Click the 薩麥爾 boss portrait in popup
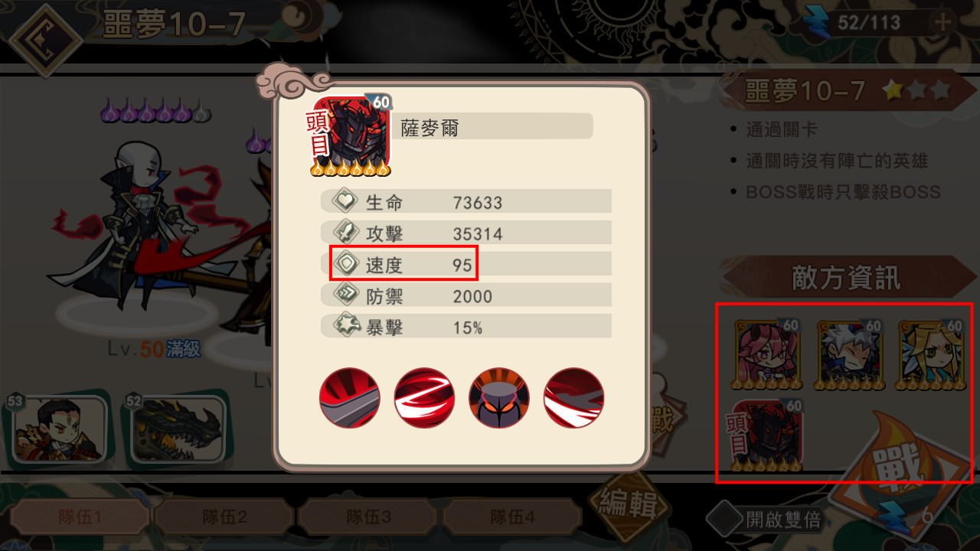This screenshot has height=551, width=980. pyautogui.click(x=352, y=136)
